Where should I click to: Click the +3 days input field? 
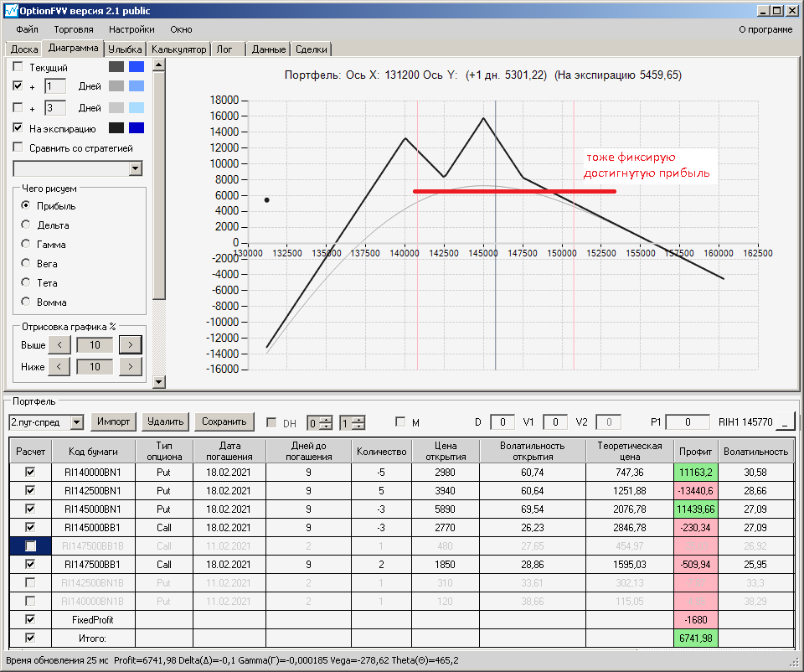(x=55, y=108)
